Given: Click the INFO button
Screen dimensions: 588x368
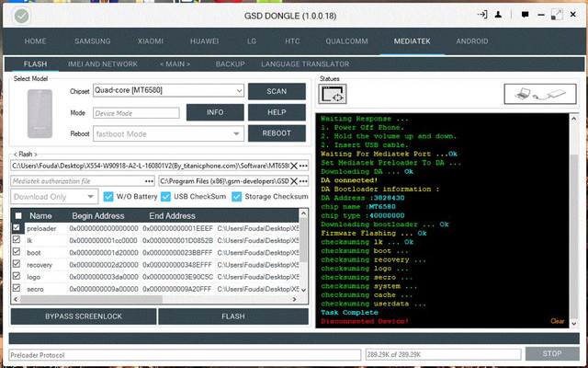Looking at the screenshot, I should point(215,112).
